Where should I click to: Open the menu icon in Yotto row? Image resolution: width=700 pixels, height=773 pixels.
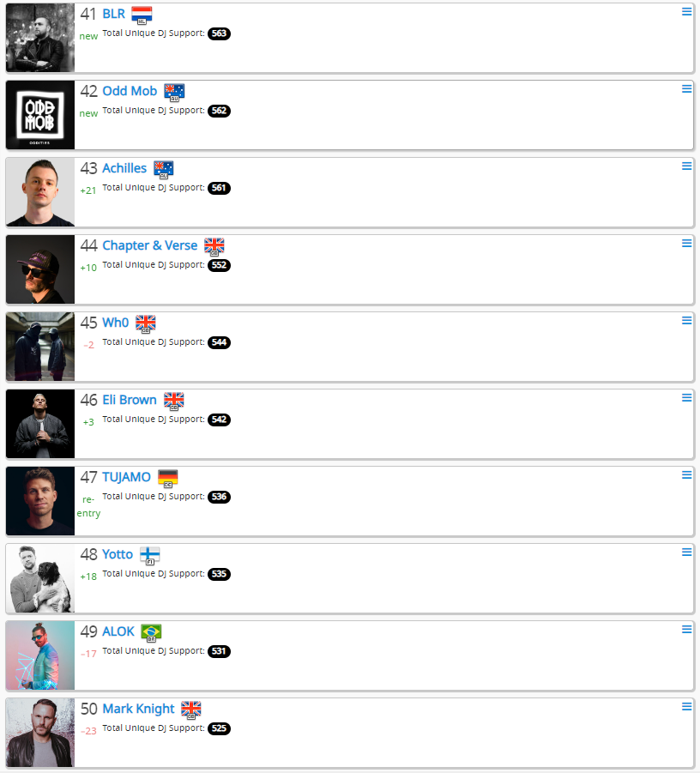[x=686, y=553]
